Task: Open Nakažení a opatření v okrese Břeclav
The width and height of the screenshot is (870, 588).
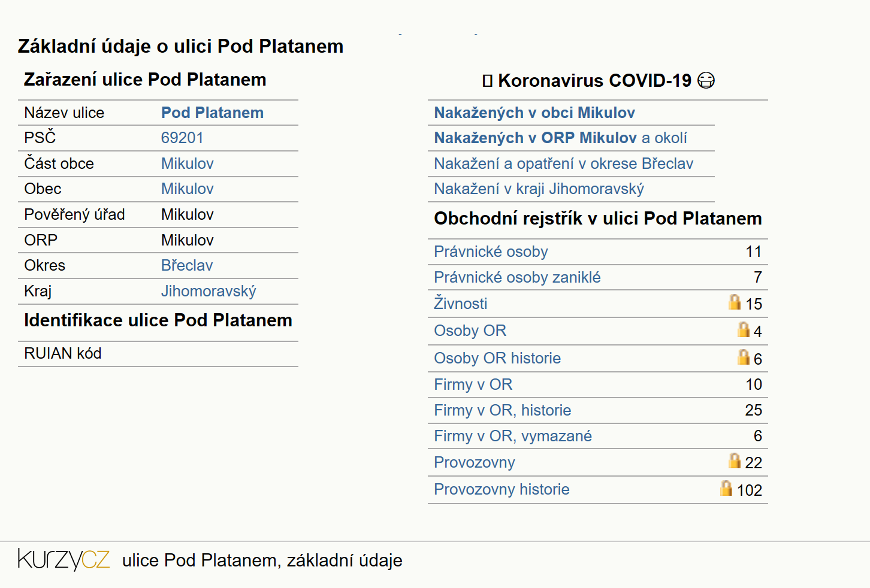Action: click(563, 163)
